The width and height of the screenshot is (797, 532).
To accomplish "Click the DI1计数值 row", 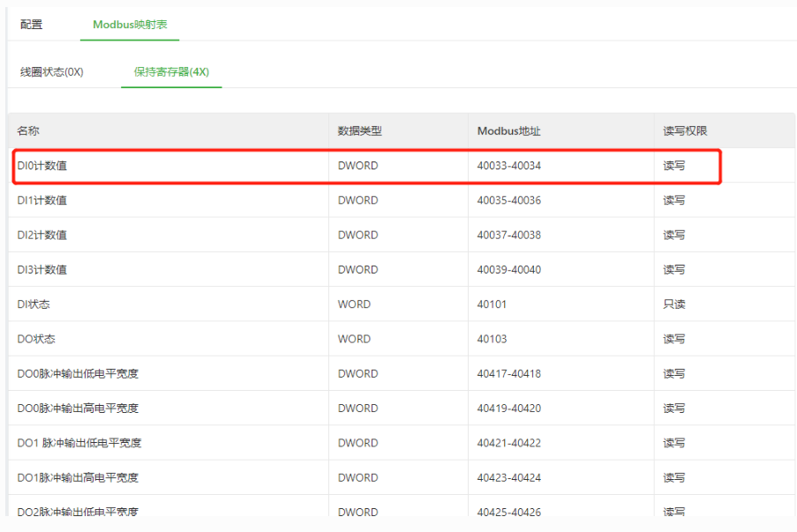I will 402,200.
